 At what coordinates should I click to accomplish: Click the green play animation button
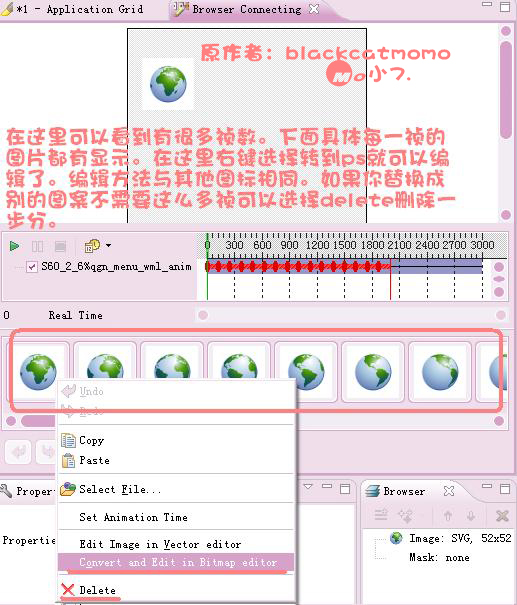[x=14, y=246]
